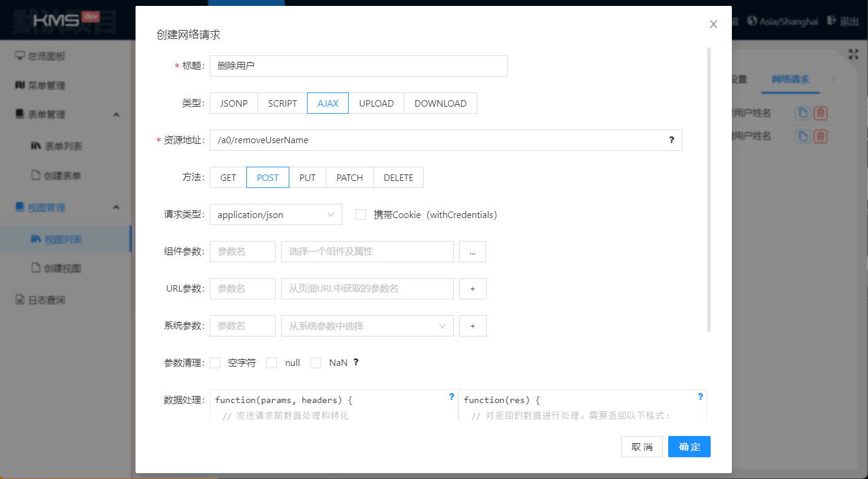
Task: Click the help icon in resource address field
Action: (x=671, y=140)
